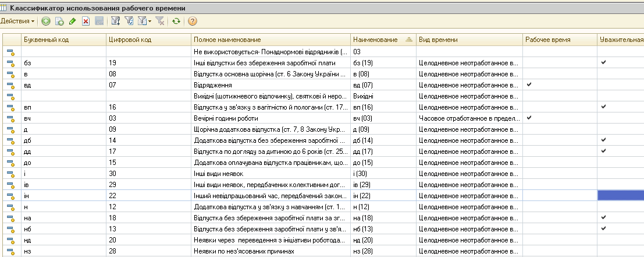Select row icon for ін entry
Screen dimensions: 644x257
[10, 196]
